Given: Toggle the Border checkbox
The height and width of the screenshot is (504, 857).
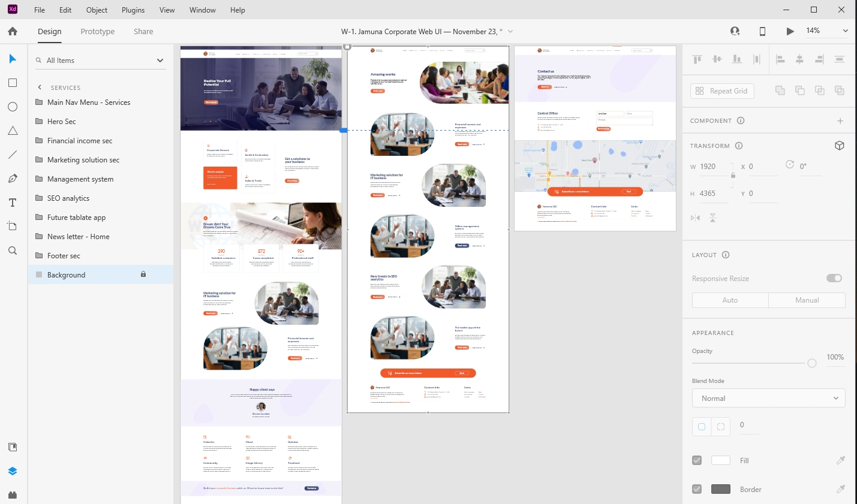Looking at the screenshot, I should (x=697, y=489).
